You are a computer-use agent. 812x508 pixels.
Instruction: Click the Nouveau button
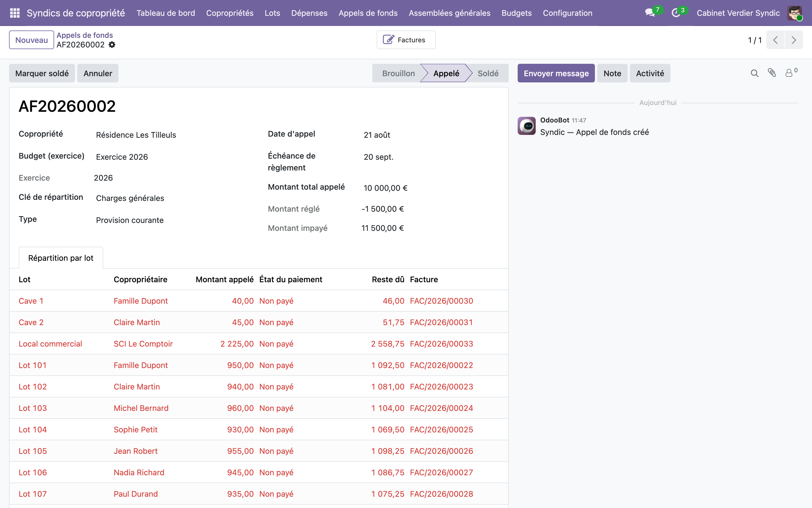pos(32,40)
